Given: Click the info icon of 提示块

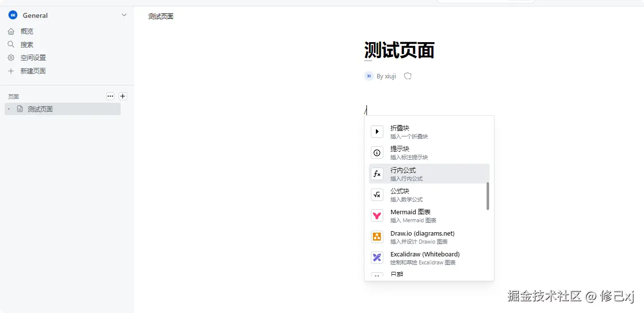Looking at the screenshot, I should pyautogui.click(x=377, y=153).
